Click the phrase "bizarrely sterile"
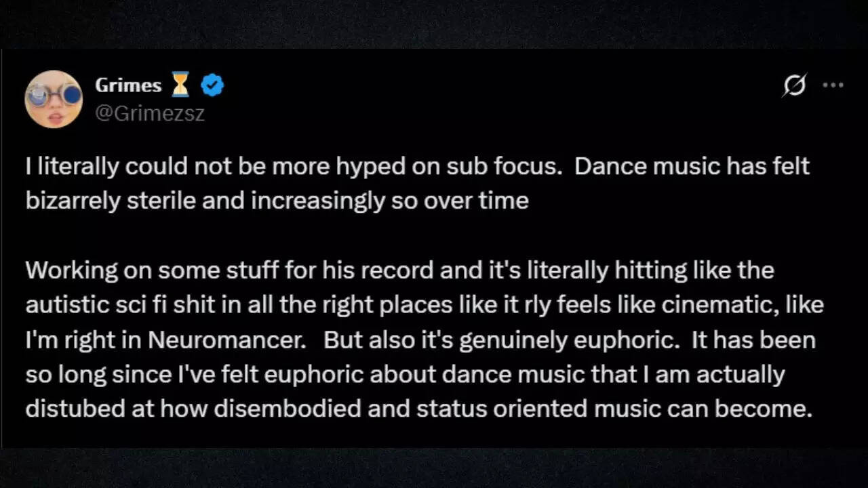Viewport: 868px width, 488px height. click(110, 201)
